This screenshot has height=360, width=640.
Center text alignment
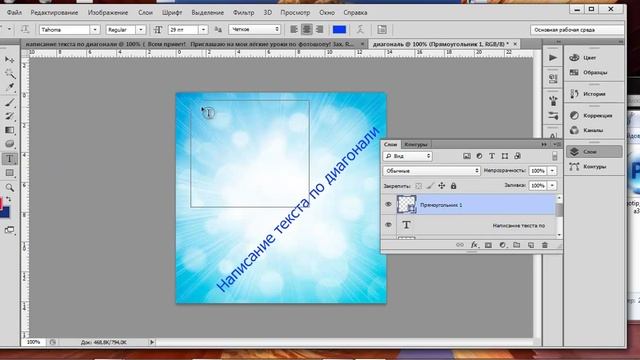point(307,29)
